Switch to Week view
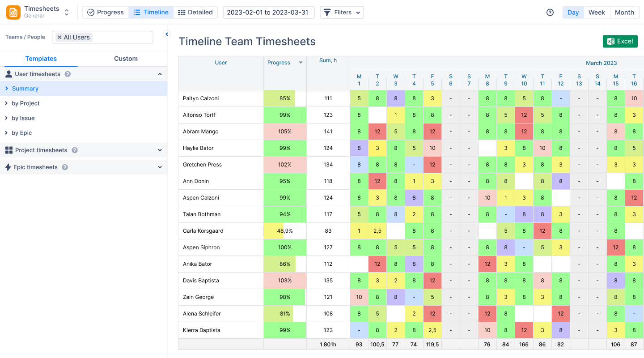 coord(597,12)
